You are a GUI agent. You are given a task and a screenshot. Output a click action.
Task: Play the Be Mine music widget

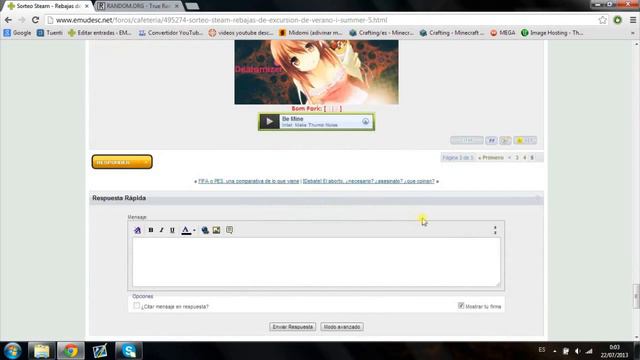(269, 122)
